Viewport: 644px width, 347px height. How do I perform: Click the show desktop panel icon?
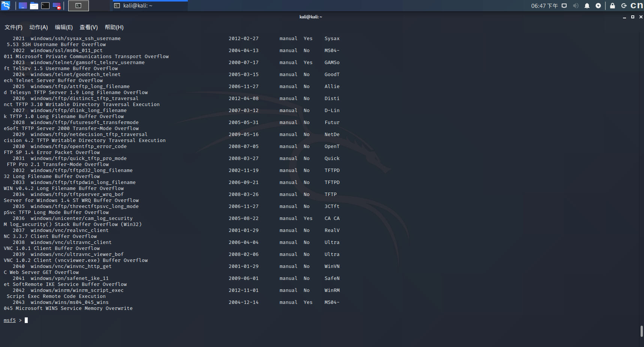(x=23, y=6)
